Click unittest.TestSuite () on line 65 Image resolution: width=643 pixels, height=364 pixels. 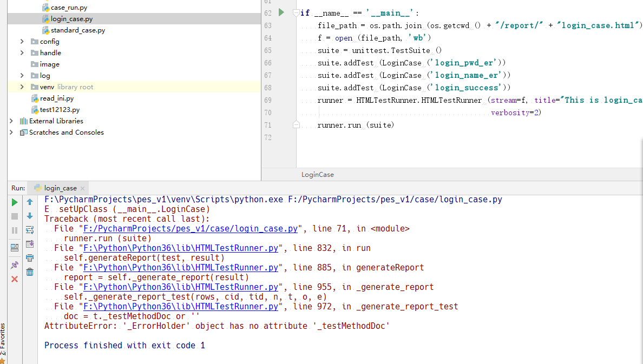tap(397, 50)
